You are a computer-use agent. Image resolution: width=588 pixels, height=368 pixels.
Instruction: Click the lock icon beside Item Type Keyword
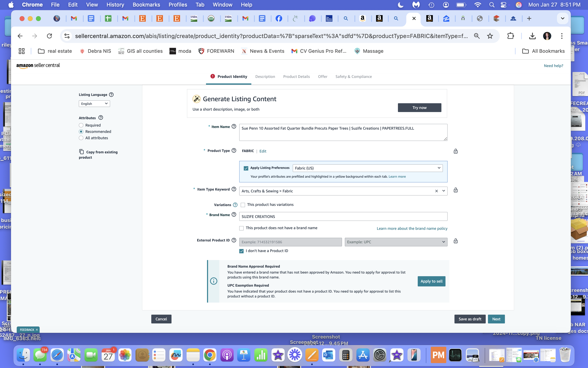coord(455,190)
